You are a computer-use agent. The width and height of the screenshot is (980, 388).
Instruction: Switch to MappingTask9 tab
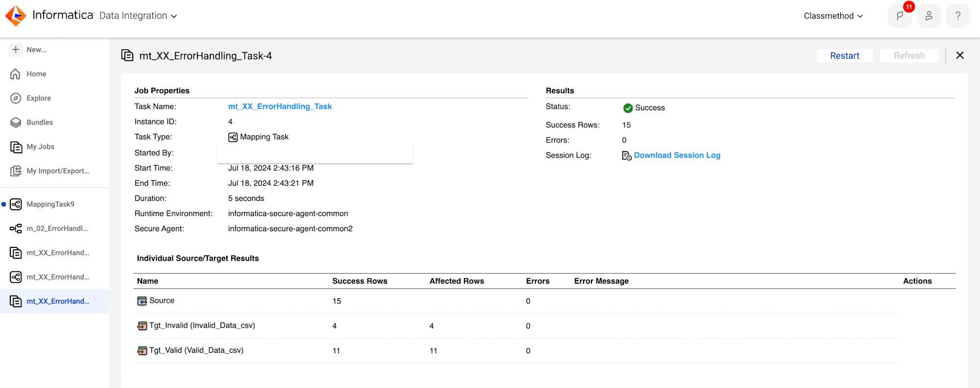point(50,204)
